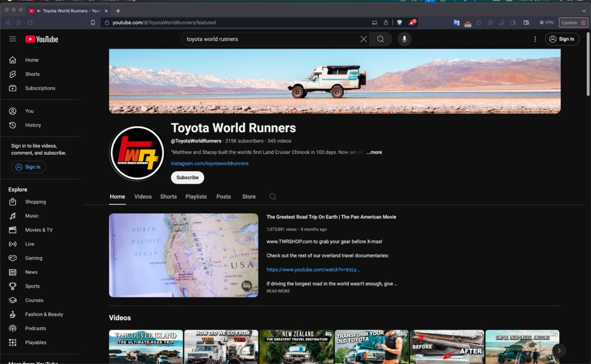Image resolution: width=591 pixels, height=364 pixels.
Task: Expand video description READ MORE
Action: (278, 291)
